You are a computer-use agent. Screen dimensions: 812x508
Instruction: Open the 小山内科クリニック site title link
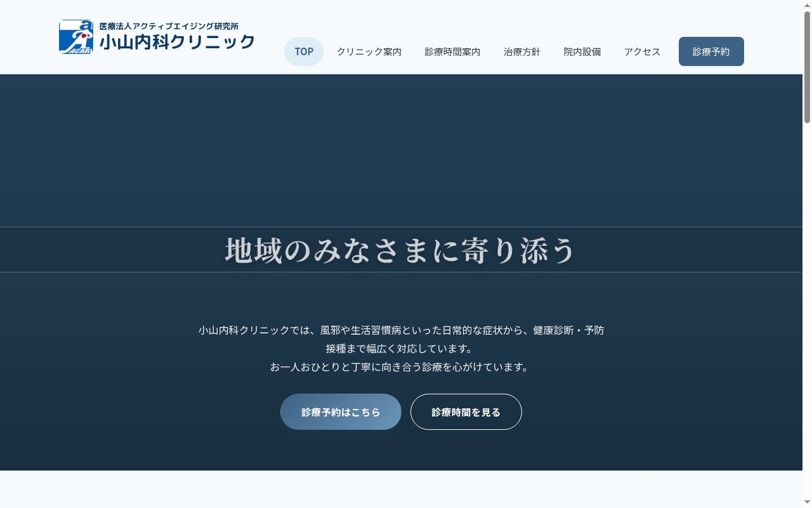177,42
